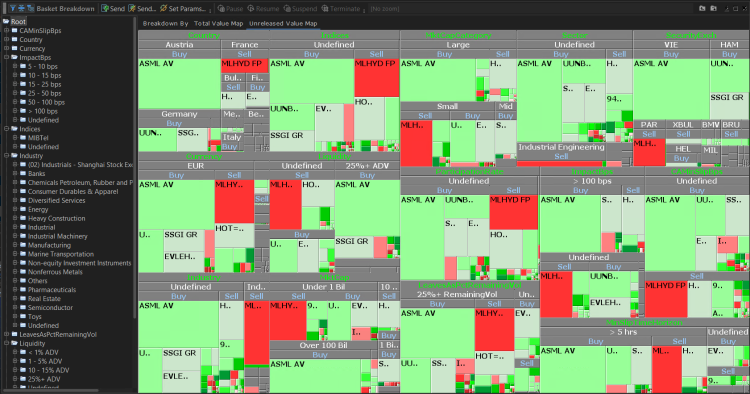Switch to the Total Value Map tab
This screenshot has height=394, width=750.
[219, 23]
